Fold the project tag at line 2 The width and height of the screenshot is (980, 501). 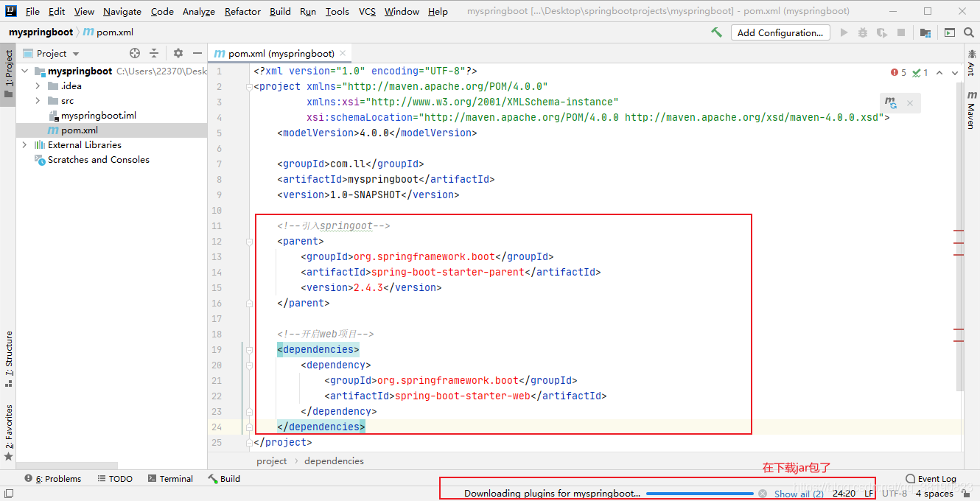[249, 86]
